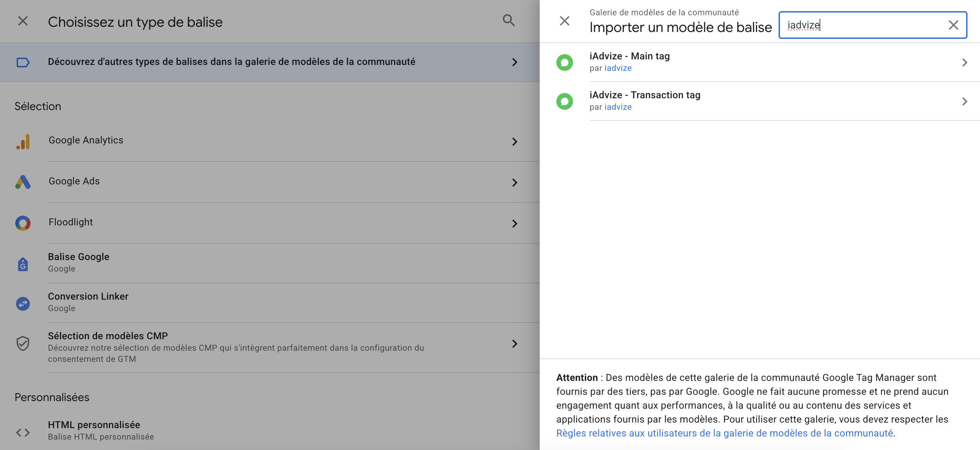Click the community gallery tag outline icon

point(23,62)
